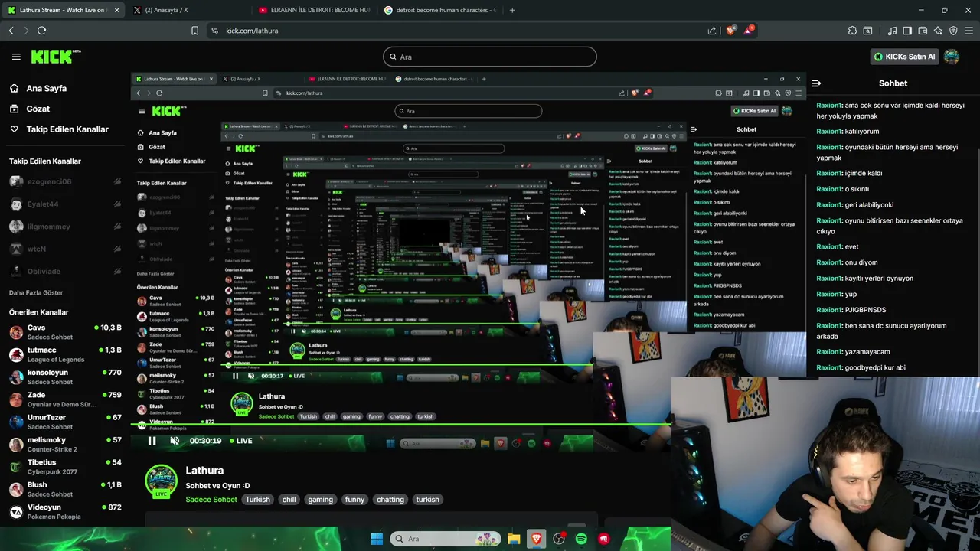Open recommended channel UmurTezer
Image resolution: width=980 pixels, height=551 pixels.
(x=65, y=422)
